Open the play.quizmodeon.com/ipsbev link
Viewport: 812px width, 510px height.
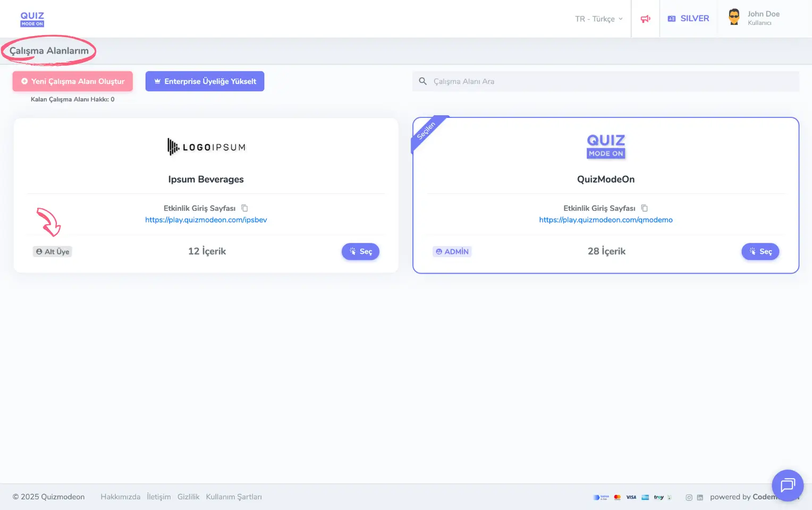(206, 220)
